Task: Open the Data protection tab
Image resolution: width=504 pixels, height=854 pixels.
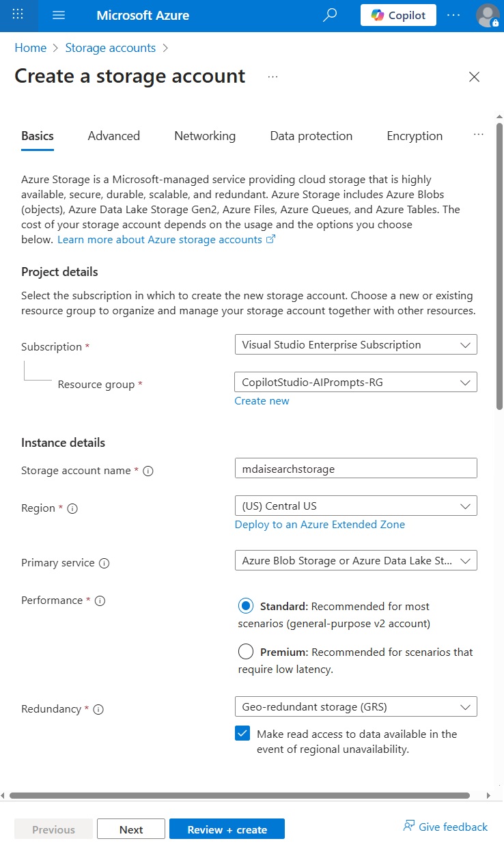Action: pos(311,136)
